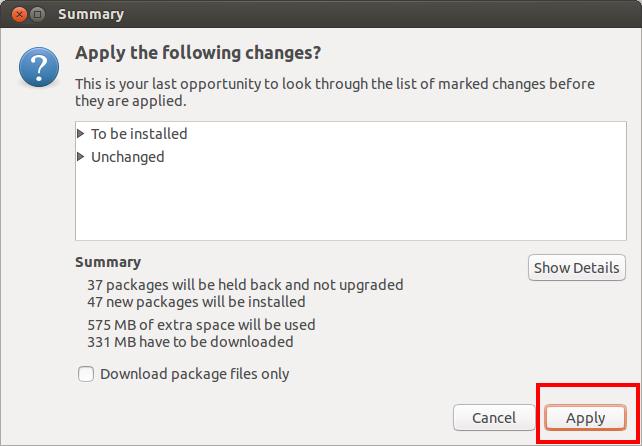
Task: Click Cancel to dismiss changes
Action: coord(494,417)
